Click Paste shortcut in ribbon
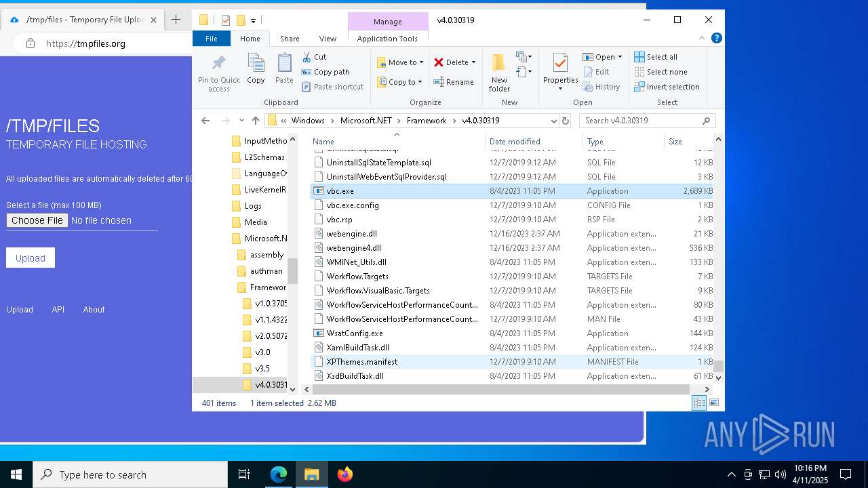868x488 pixels. point(332,87)
